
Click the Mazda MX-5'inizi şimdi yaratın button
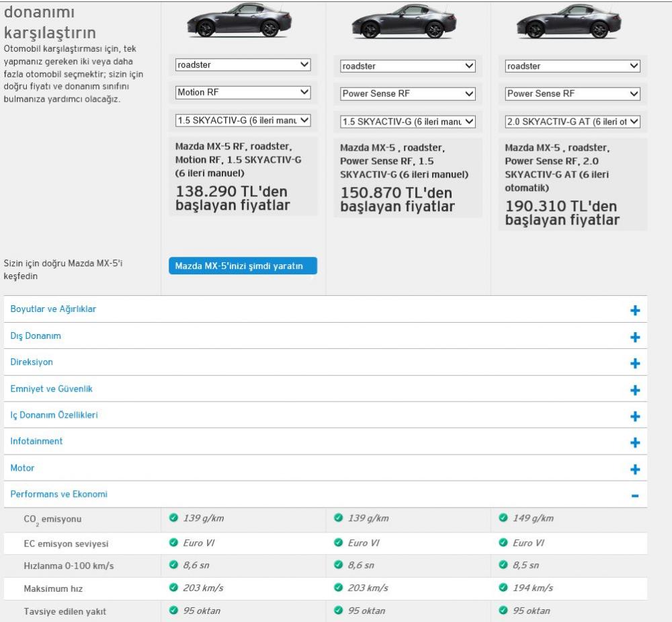pos(243,266)
